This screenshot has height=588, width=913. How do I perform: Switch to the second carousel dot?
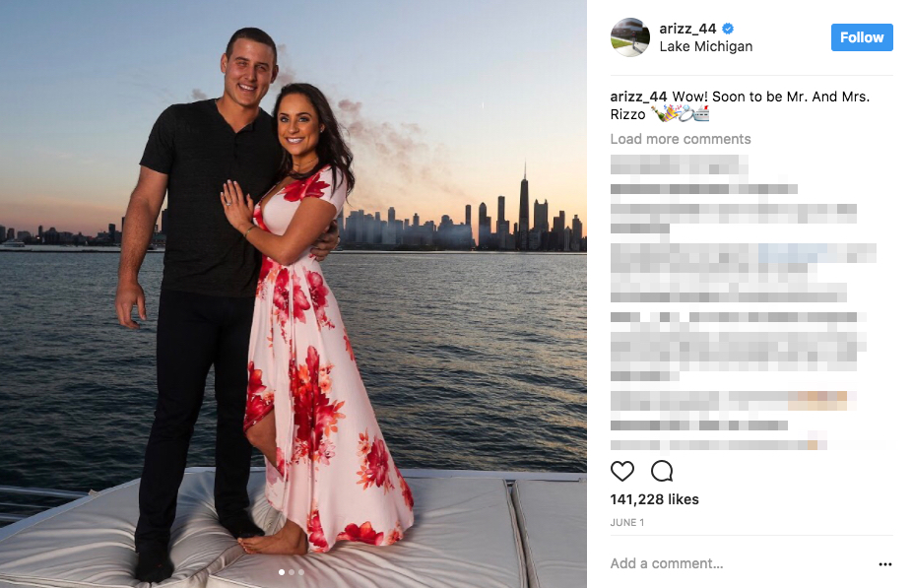[x=292, y=572]
